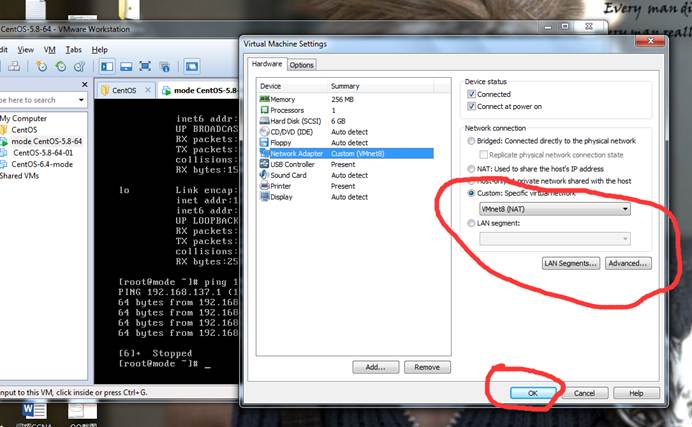Screen dimensions: 692x427
Task: Open the Tabs menu
Action: (x=74, y=49)
